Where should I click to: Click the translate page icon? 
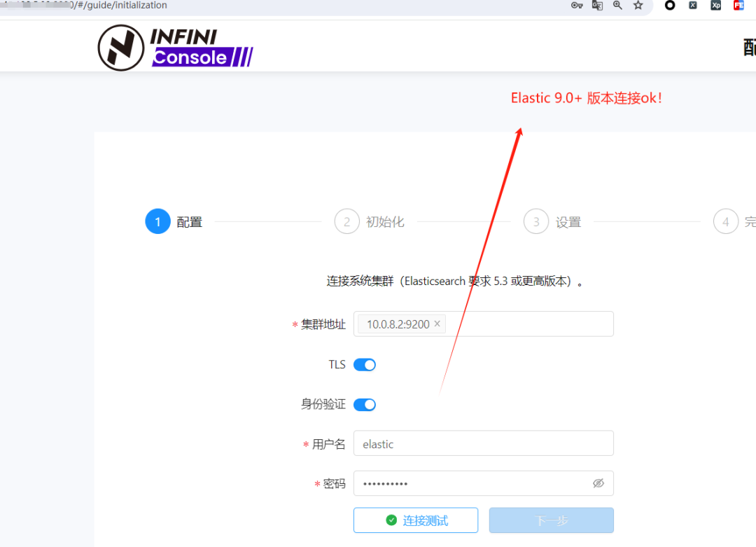tap(597, 6)
